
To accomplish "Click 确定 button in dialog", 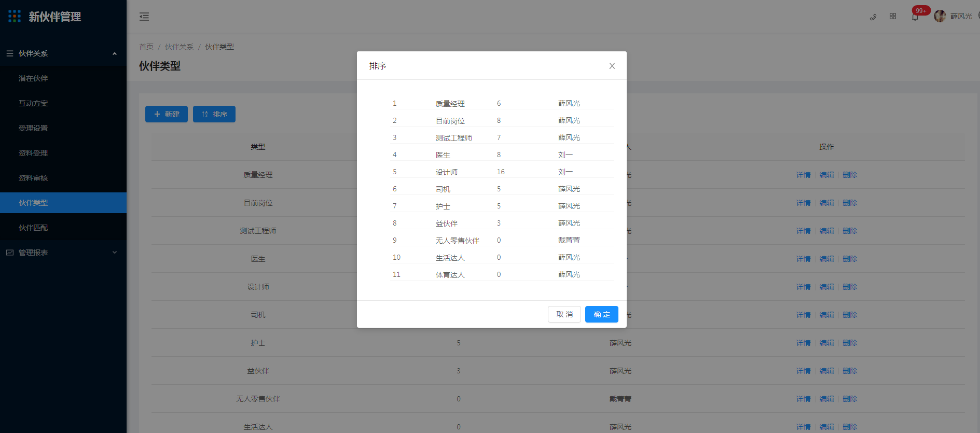I will [602, 314].
